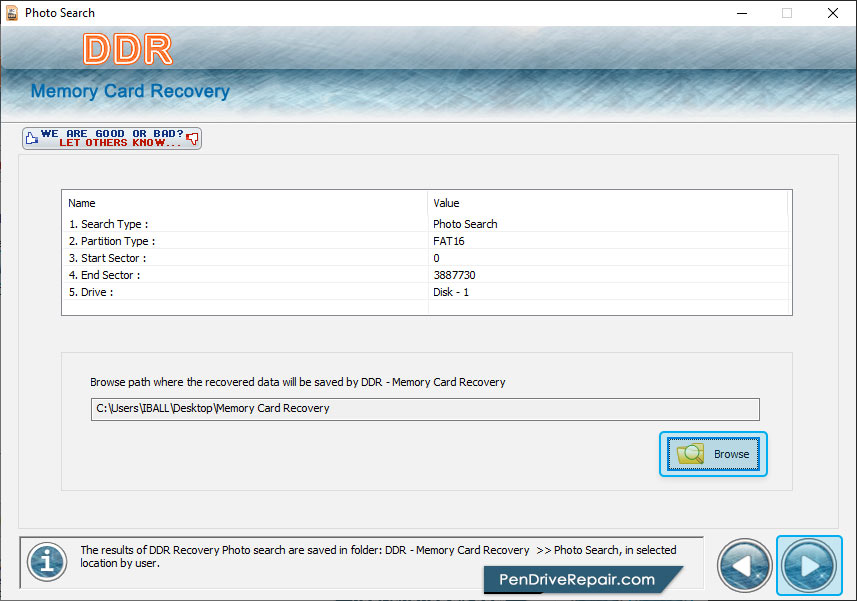Click the Photo Search app icon in title bar
Viewport: 857px width, 601px height.
(12, 13)
